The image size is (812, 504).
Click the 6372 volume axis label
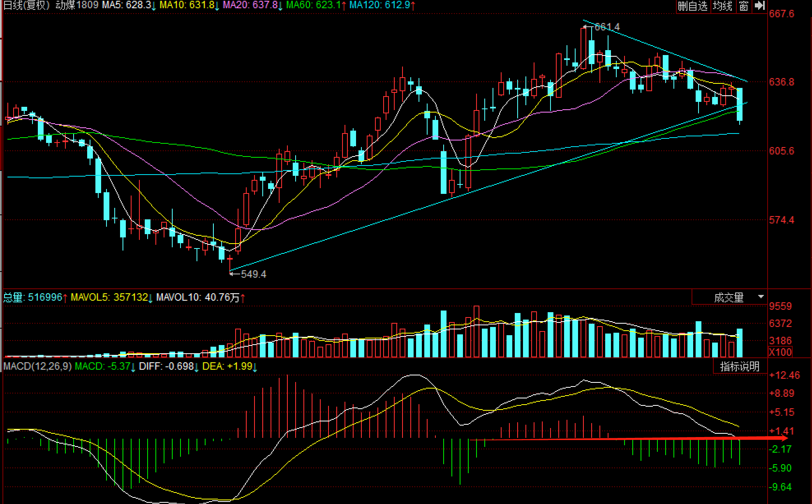point(780,324)
